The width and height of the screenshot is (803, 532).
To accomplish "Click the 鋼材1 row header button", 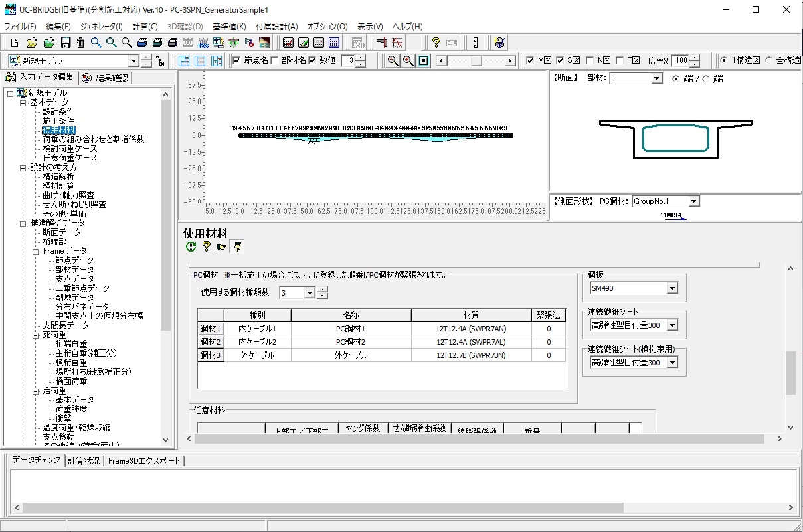I will pos(211,329).
